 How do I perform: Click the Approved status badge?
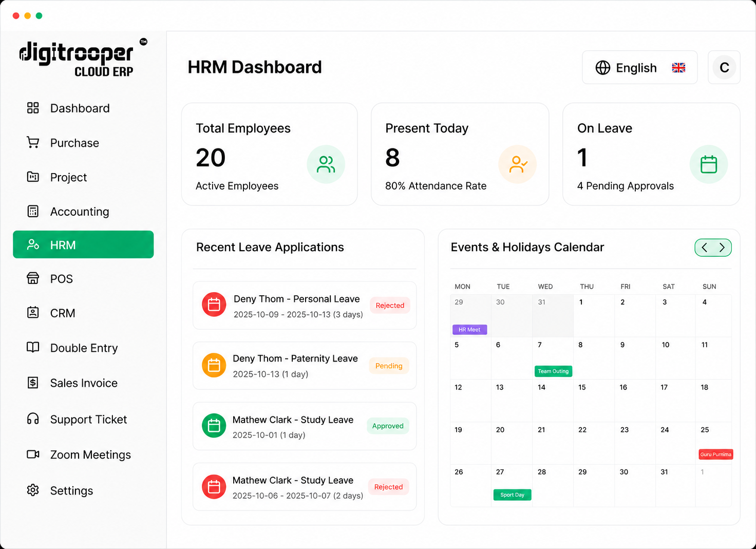(388, 426)
